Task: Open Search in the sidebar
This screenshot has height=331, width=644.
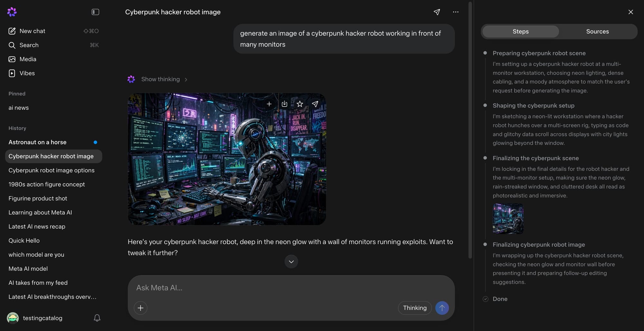Action: [53, 45]
